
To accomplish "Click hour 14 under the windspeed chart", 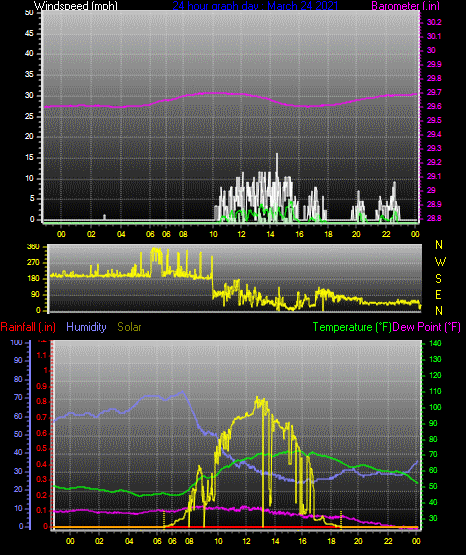I will pos(270,234).
